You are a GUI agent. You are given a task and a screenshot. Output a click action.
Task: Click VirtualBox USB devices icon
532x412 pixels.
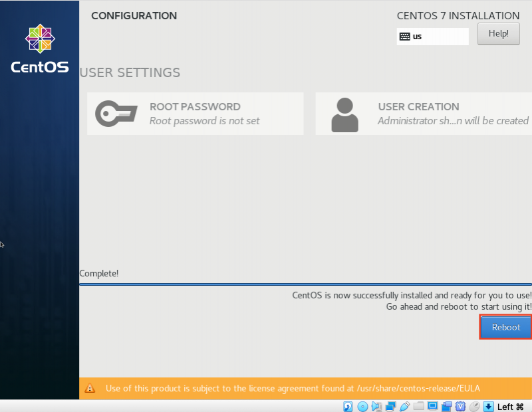coord(404,406)
